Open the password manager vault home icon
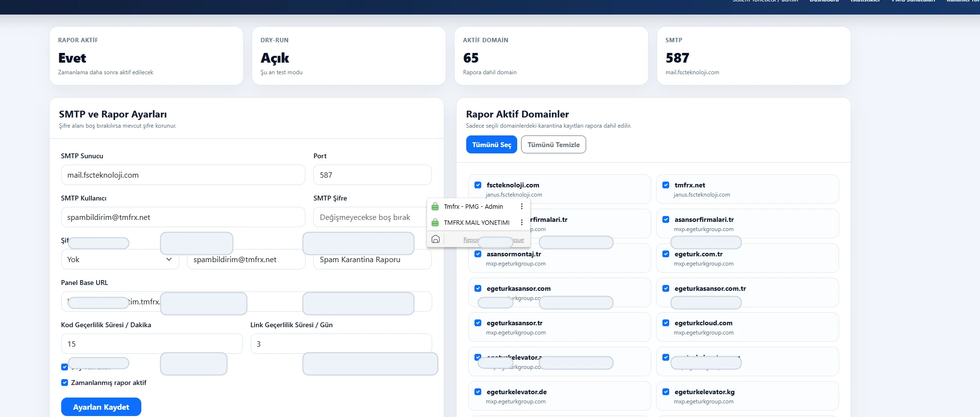Screen dimensions: 980x417 click(x=436, y=239)
